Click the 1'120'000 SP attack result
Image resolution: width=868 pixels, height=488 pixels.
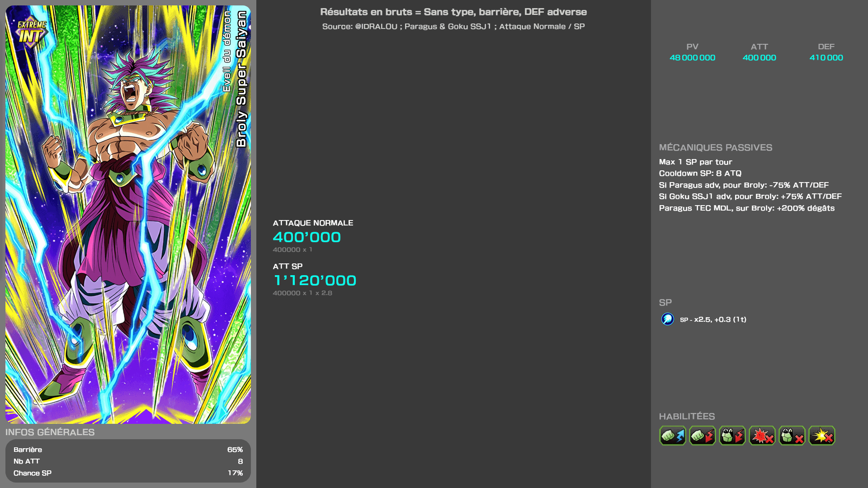[x=315, y=280]
